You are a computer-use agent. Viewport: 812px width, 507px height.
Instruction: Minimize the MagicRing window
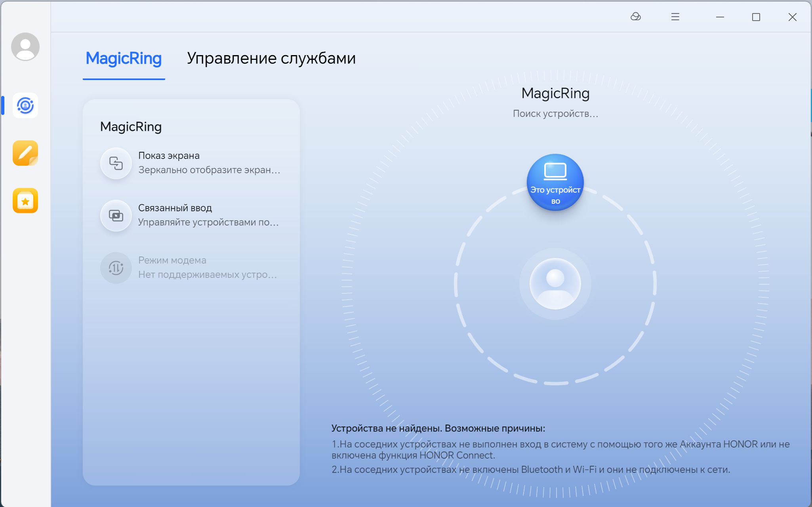click(720, 17)
